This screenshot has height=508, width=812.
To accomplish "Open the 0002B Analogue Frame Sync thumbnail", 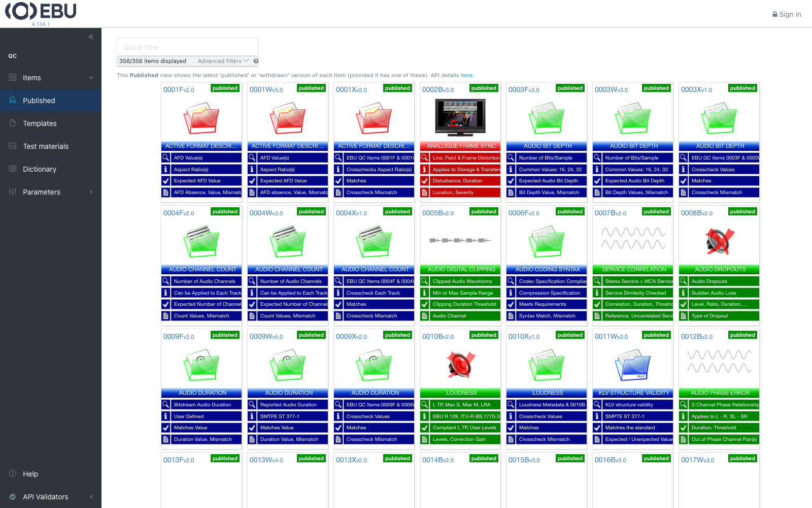I will (x=460, y=118).
